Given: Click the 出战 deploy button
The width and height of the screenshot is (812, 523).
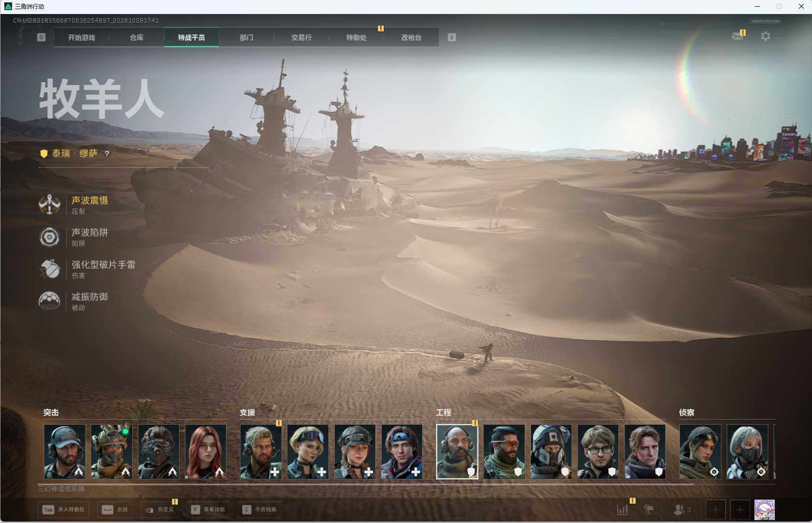Looking at the screenshot, I should 115,509.
